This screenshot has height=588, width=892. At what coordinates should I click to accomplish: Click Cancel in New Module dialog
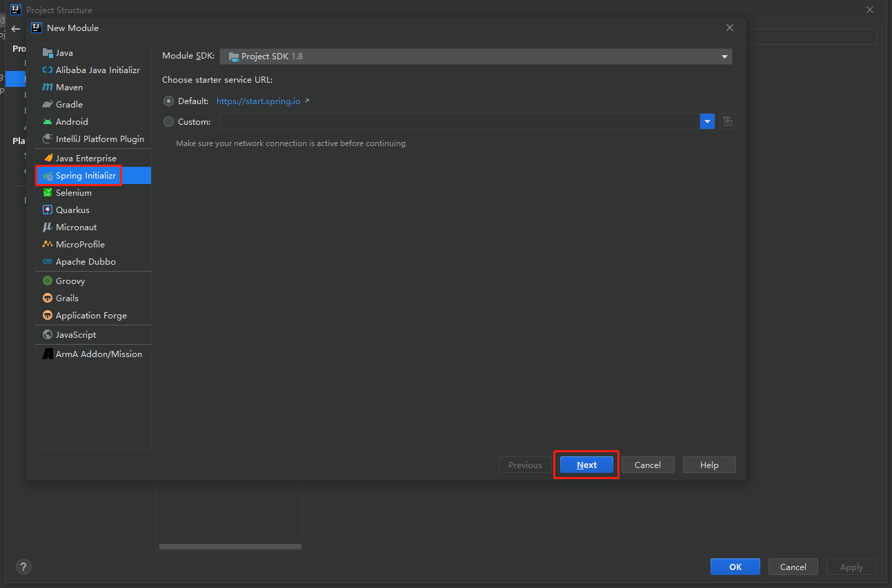[648, 465]
